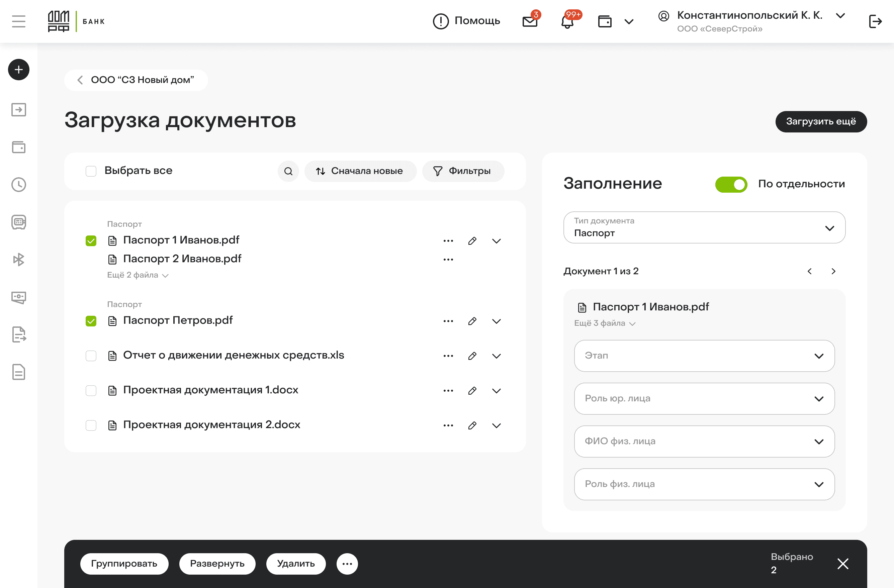Viewport: 894px width, 588px height.
Task: Click the black plus button in sidebar
Action: [19, 70]
